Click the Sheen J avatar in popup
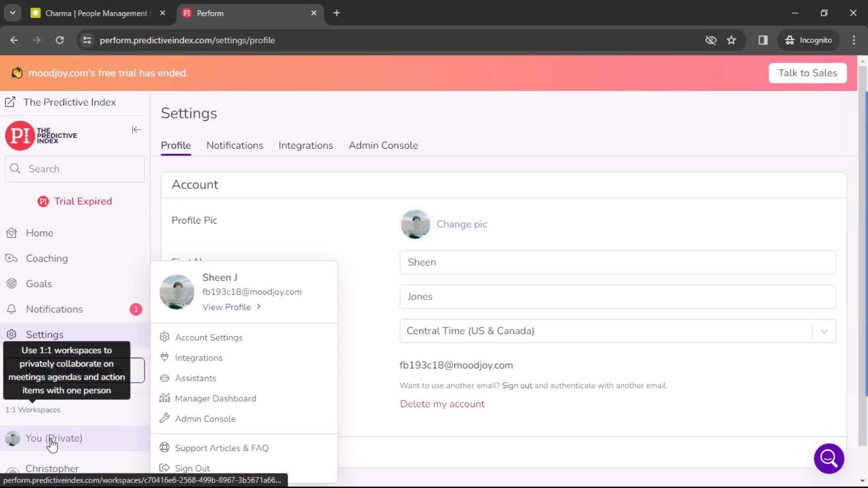Screen dimensions: 868x488 177,292
